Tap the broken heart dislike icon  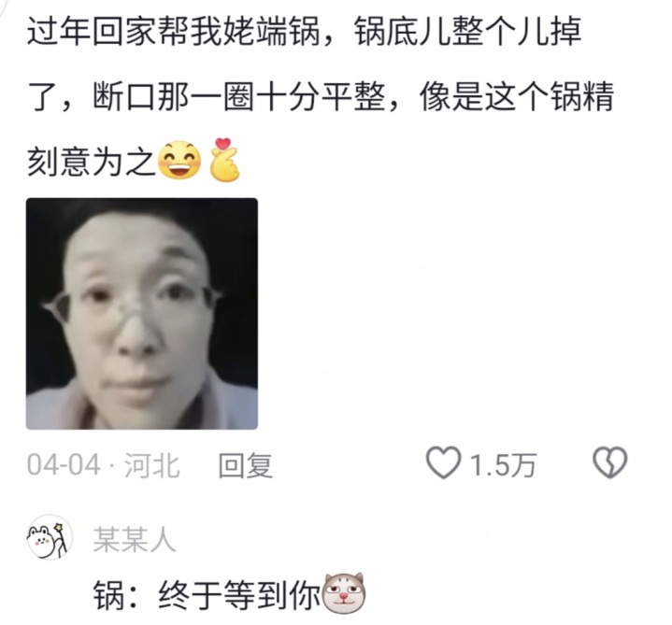point(609,462)
